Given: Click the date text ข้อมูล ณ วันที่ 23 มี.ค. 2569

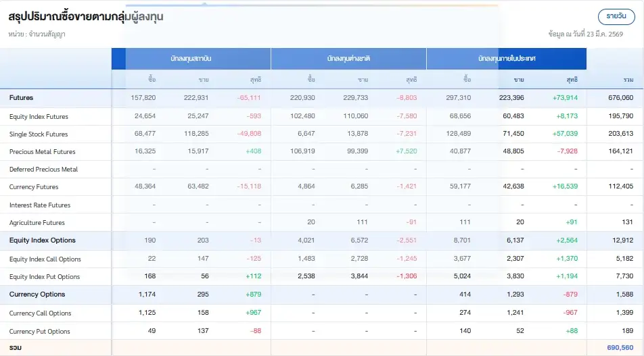Looking at the screenshot, I should tap(586, 34).
